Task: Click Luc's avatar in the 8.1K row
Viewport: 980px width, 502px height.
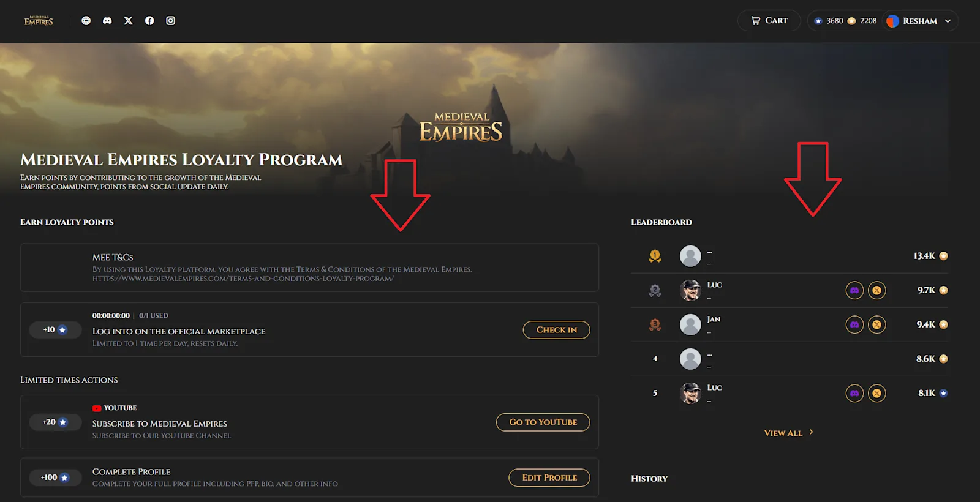Action: 690,393
